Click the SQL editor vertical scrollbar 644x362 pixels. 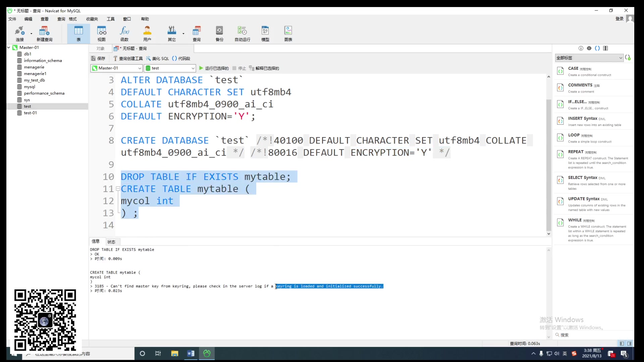548,165
